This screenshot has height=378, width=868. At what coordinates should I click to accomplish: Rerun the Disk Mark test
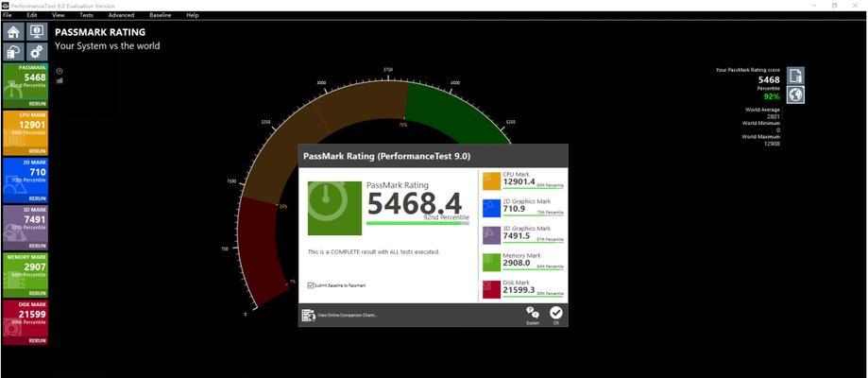pyautogui.click(x=37, y=341)
